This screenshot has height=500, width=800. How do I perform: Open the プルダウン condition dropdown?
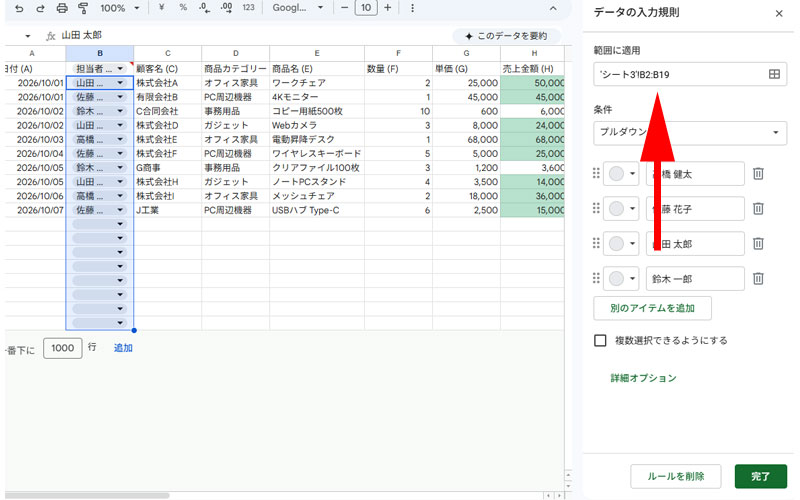690,133
